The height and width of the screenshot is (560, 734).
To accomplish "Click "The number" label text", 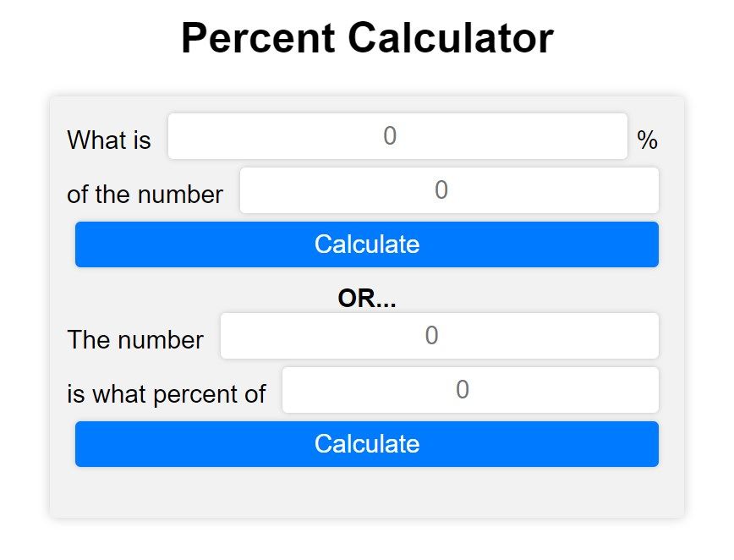I will [x=135, y=339].
